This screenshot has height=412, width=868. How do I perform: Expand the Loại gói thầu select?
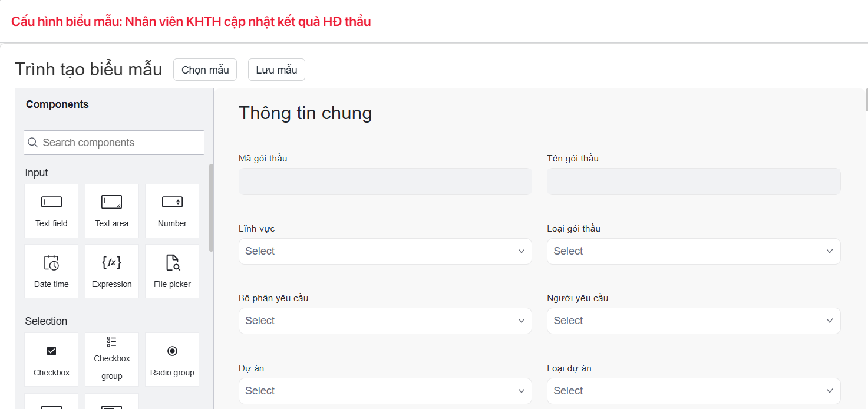(x=693, y=251)
